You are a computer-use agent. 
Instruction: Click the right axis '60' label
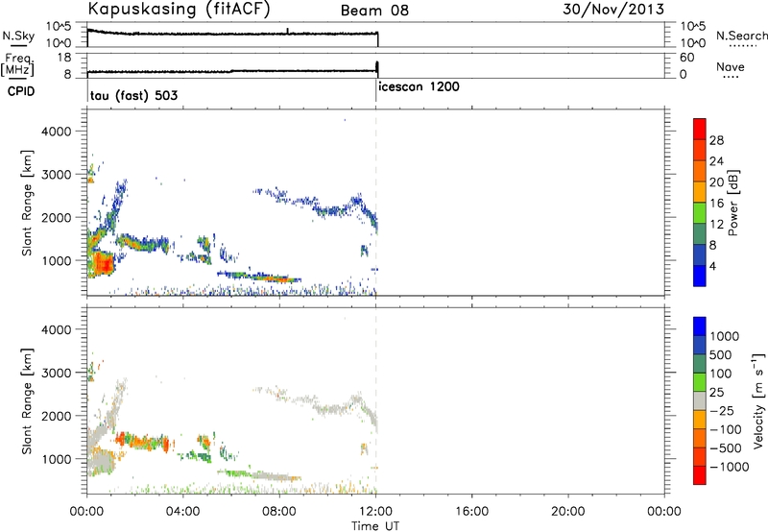(687, 58)
